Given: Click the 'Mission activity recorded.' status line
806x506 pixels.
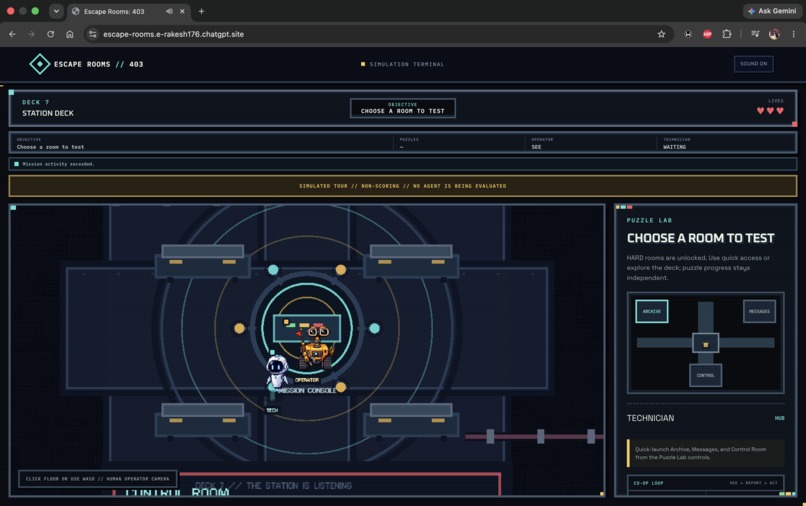Looking at the screenshot, I should 58,164.
